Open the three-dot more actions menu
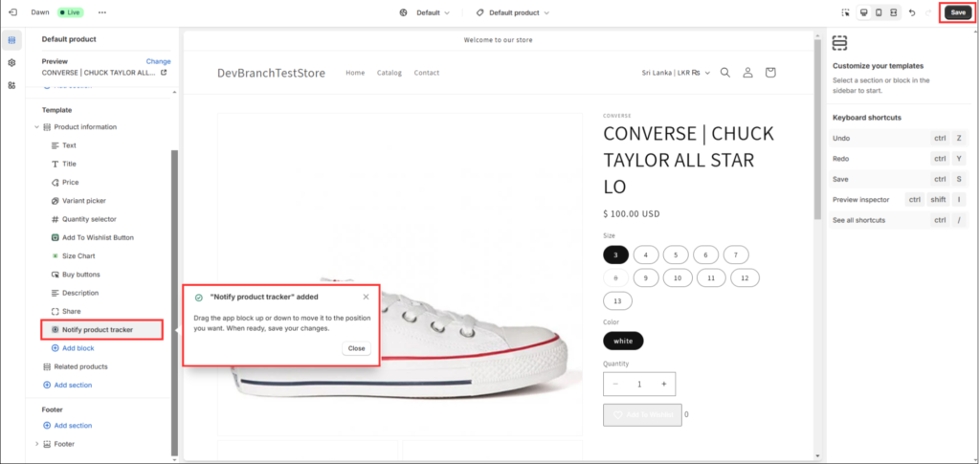This screenshot has width=980, height=464. coord(102,12)
